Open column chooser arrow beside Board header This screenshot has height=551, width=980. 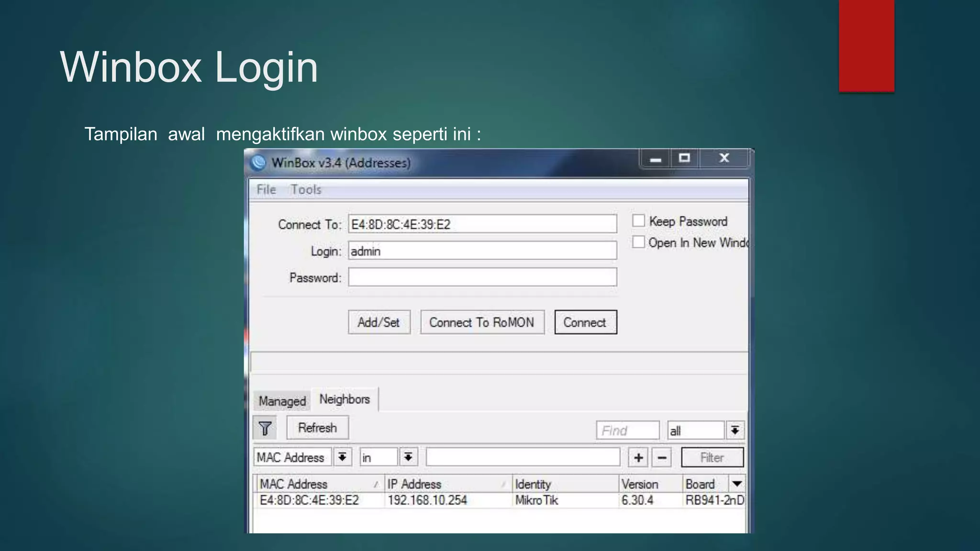point(737,484)
